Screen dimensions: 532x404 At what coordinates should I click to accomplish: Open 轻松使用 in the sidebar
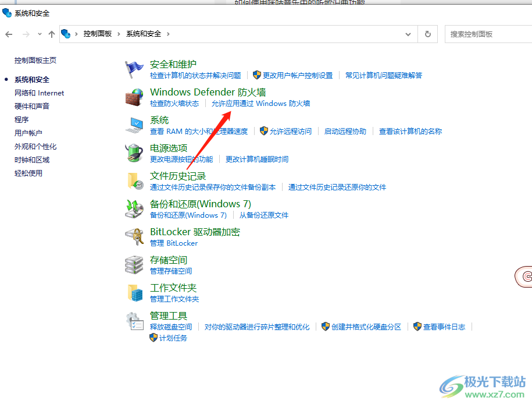pos(28,173)
